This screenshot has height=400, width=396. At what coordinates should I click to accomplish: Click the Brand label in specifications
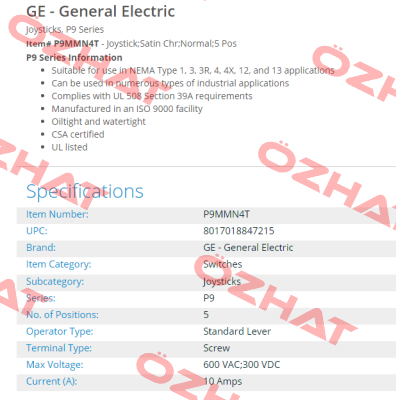click(41, 248)
